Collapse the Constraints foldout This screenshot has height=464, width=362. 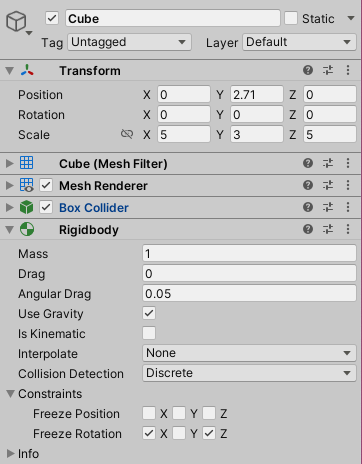[10, 394]
